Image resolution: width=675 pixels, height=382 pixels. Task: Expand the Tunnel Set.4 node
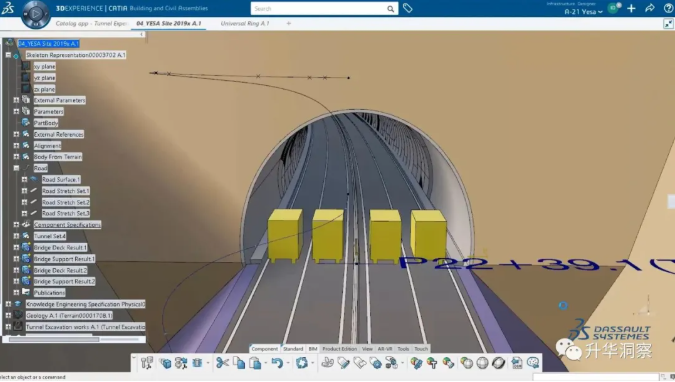[16, 236]
